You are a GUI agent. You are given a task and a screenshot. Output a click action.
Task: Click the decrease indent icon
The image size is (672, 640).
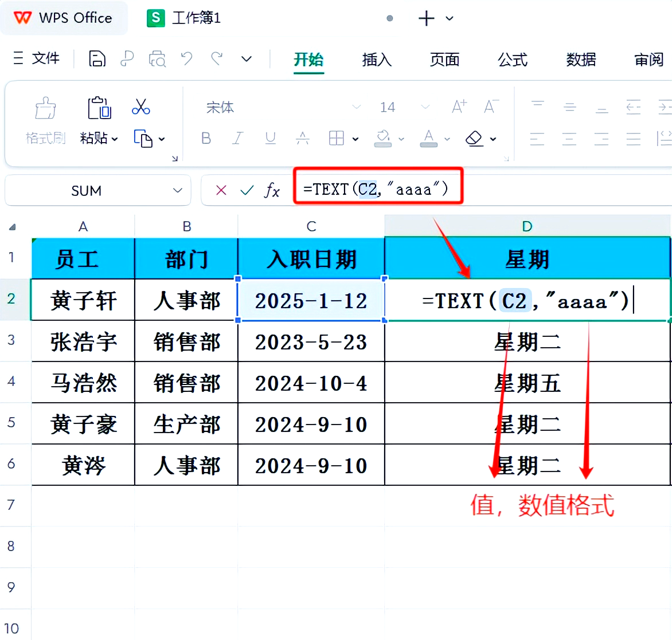pyautogui.click(x=634, y=107)
